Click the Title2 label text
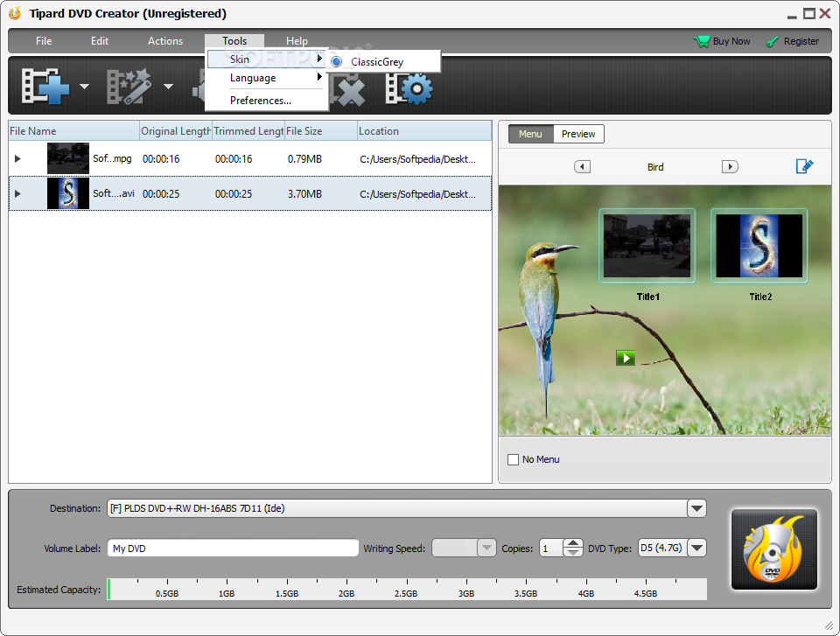Viewport: 840px width, 636px height. (760, 297)
